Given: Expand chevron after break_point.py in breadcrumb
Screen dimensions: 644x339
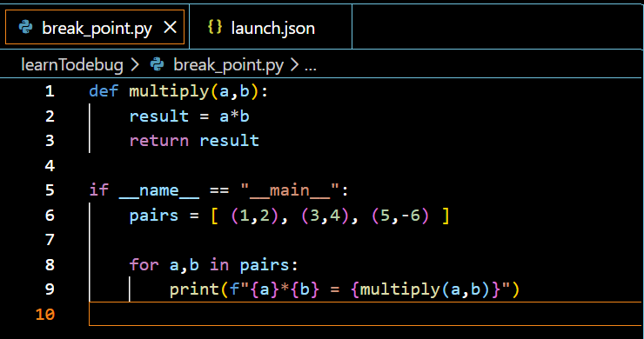Looking at the screenshot, I should tap(294, 65).
